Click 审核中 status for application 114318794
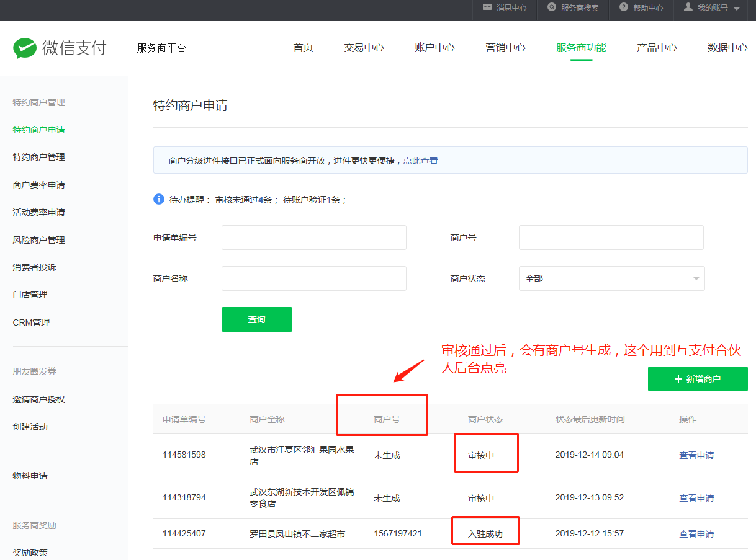 pyautogui.click(x=481, y=498)
